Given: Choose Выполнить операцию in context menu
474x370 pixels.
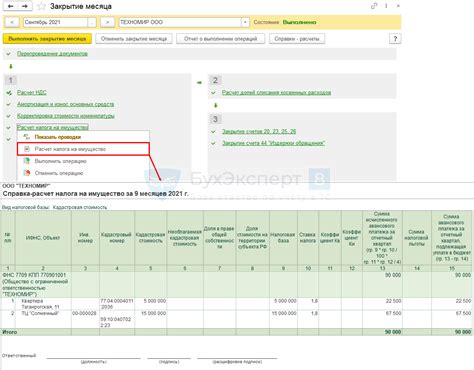Looking at the screenshot, I should (83, 161).
